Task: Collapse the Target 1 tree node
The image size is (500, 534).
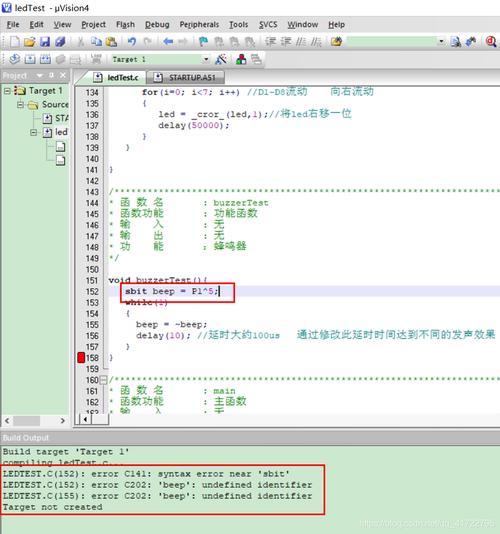Action: [x=7, y=91]
